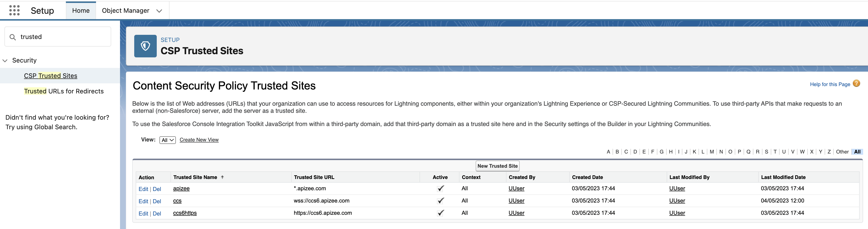Click the orange help question mark icon
The image size is (868, 229).
tap(856, 83)
